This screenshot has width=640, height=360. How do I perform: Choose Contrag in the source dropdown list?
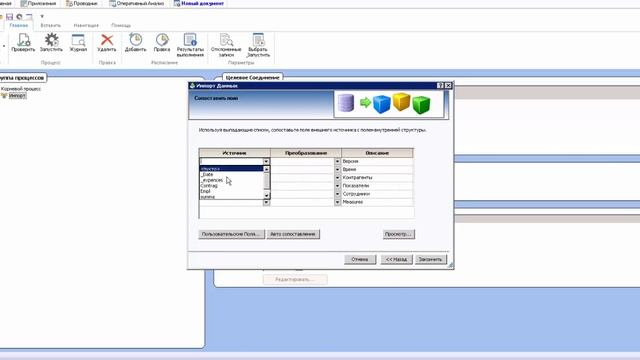pos(231,186)
